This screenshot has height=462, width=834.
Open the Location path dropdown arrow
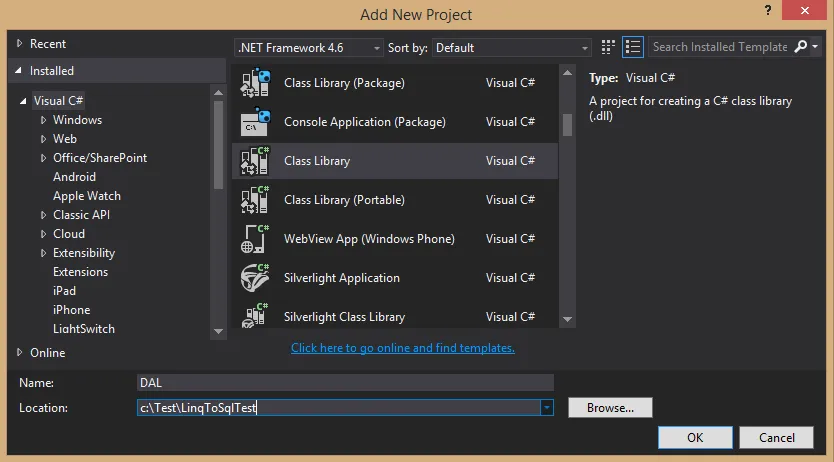[546, 408]
